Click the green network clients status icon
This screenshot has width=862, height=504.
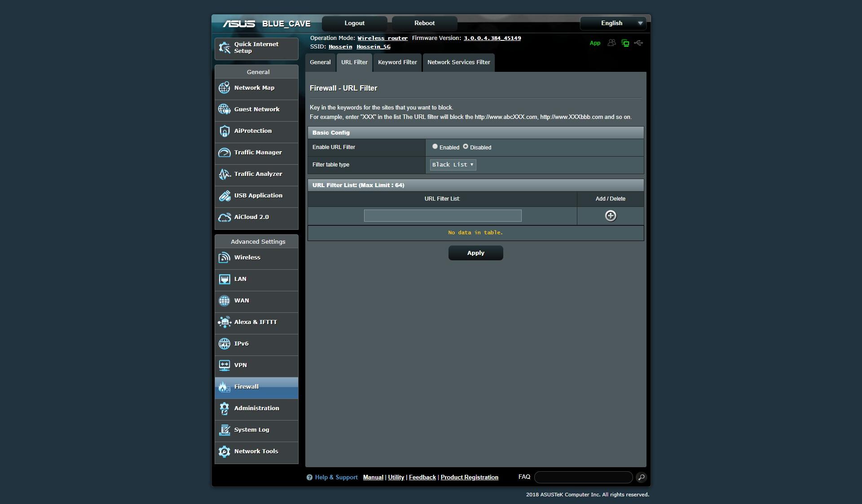(x=625, y=43)
